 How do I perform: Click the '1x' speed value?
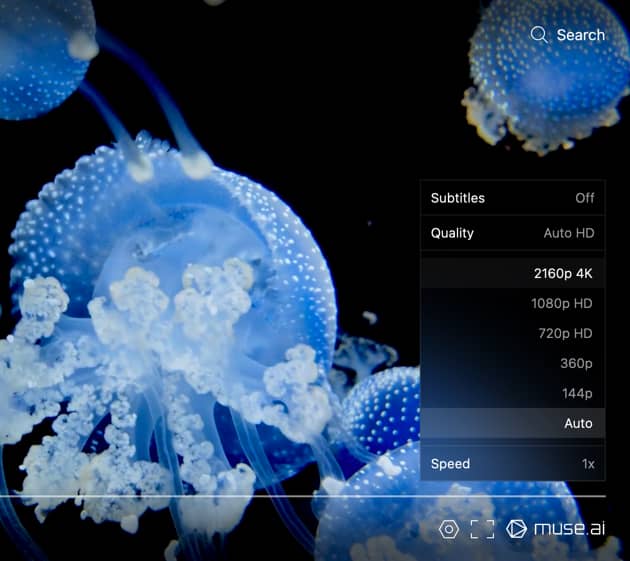588,464
